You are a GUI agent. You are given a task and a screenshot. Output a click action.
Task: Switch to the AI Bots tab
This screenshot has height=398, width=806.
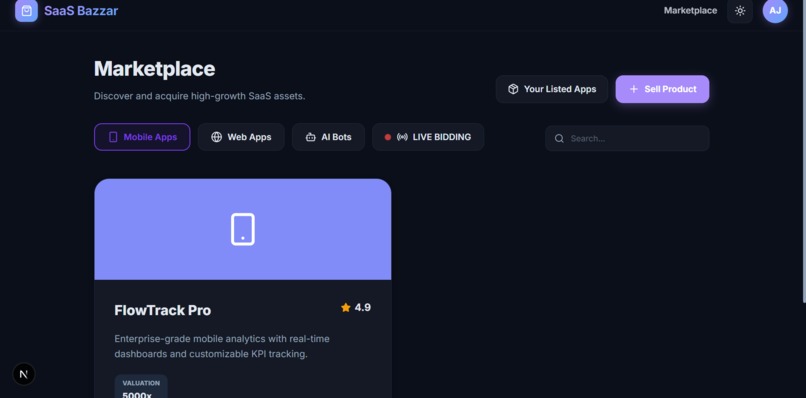point(328,137)
